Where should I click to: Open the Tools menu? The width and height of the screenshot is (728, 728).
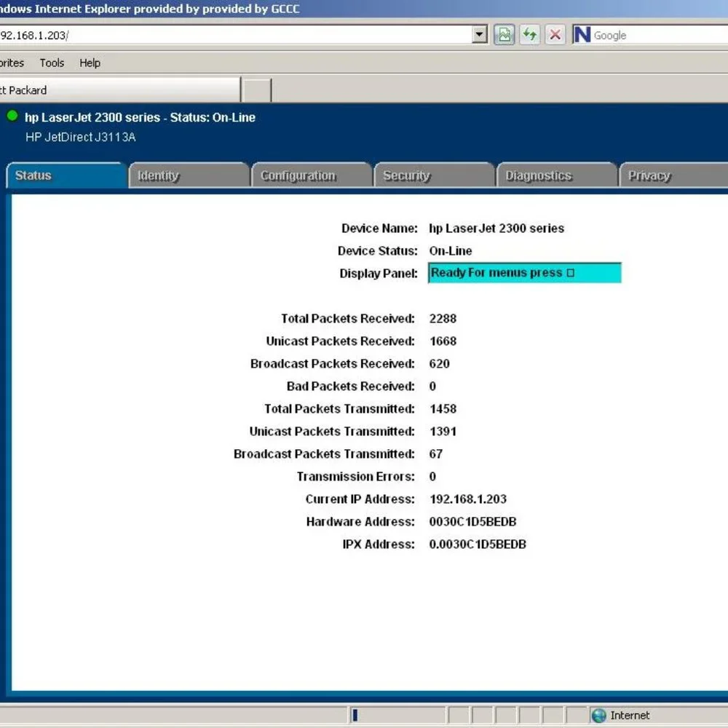(x=52, y=63)
